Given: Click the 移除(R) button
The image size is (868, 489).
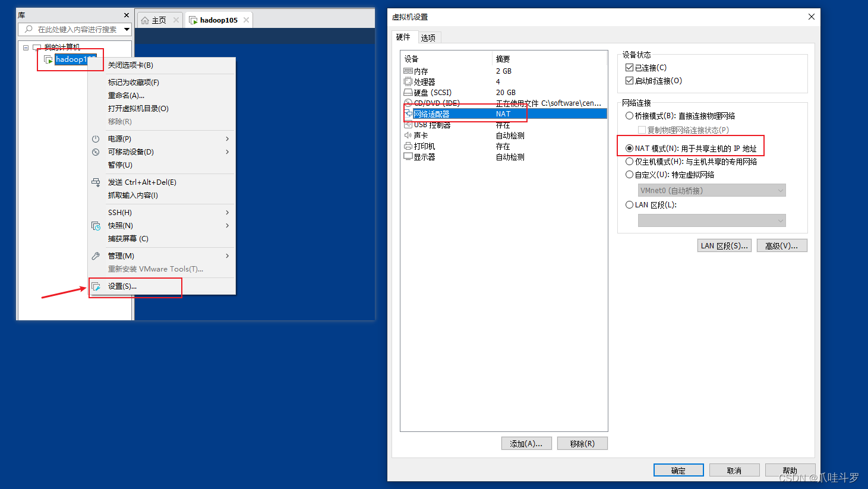Looking at the screenshot, I should [582, 444].
